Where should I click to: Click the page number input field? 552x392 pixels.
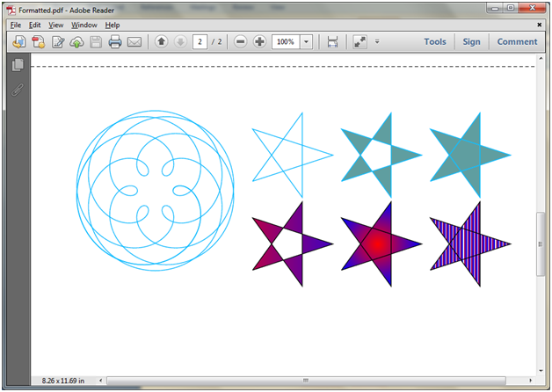coord(200,42)
